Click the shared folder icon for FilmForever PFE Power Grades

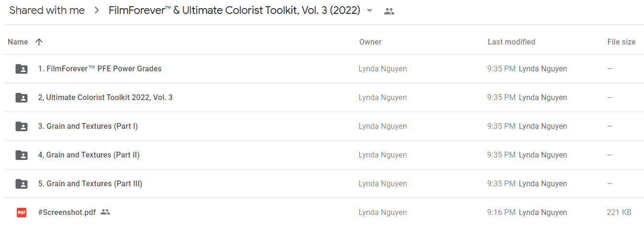pyautogui.click(x=22, y=69)
